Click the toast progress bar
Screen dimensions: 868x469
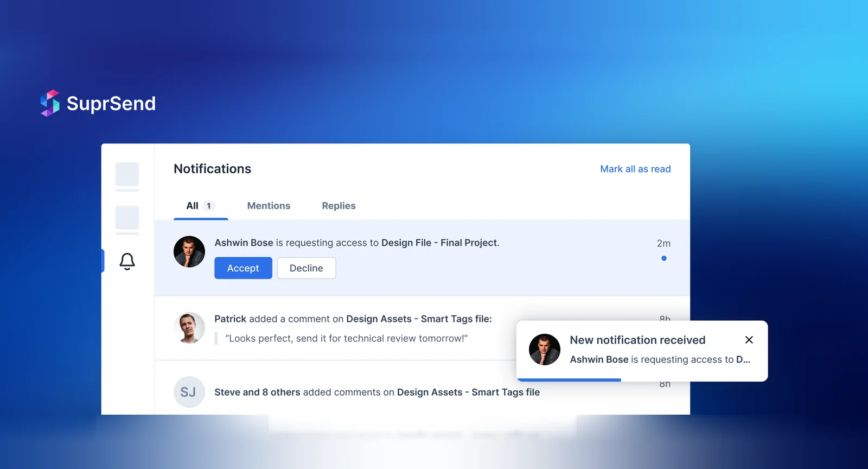(x=569, y=380)
